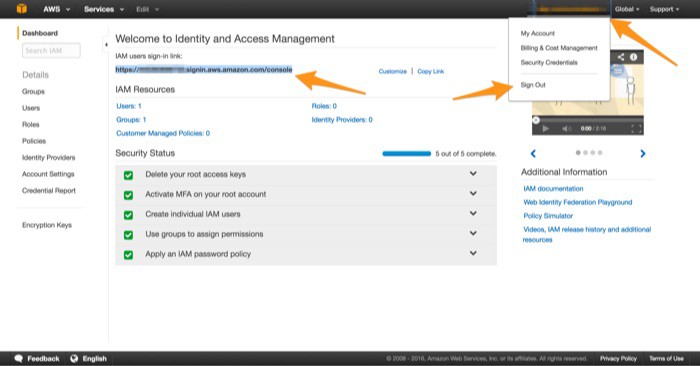Collapse the left navigation panel arrow
Image resolution: width=700 pixels, height=366 pixels.
coord(106,44)
